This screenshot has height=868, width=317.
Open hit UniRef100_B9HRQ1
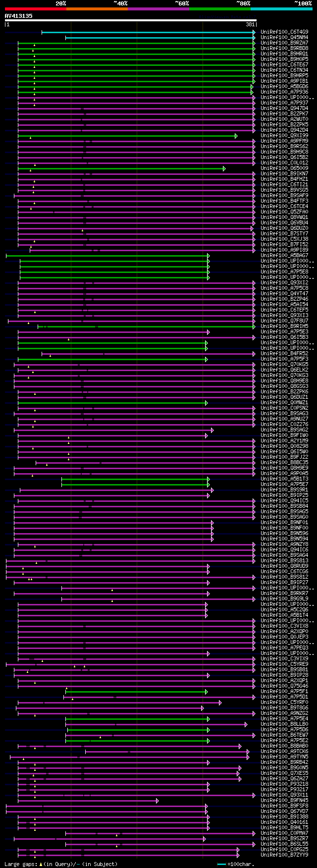point(284,54)
